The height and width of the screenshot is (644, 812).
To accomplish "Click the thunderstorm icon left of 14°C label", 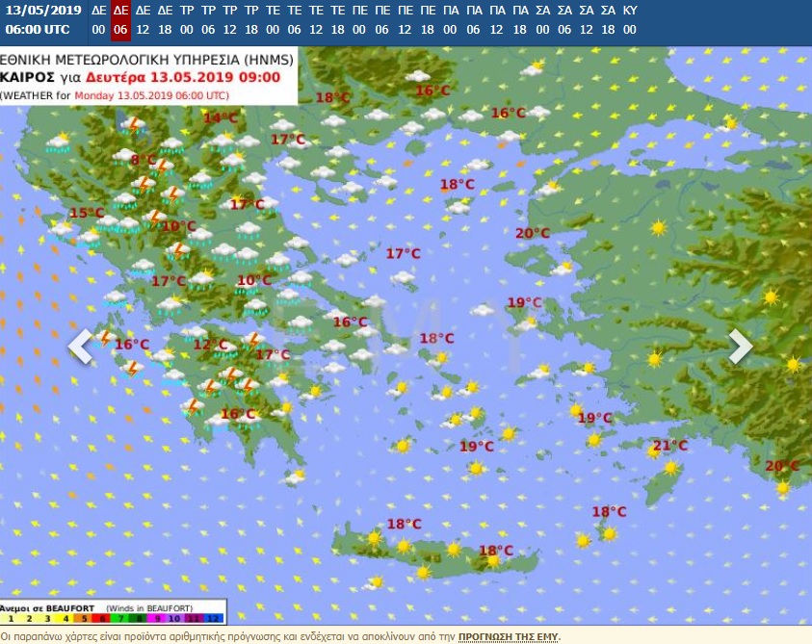I will pyautogui.click(x=133, y=125).
